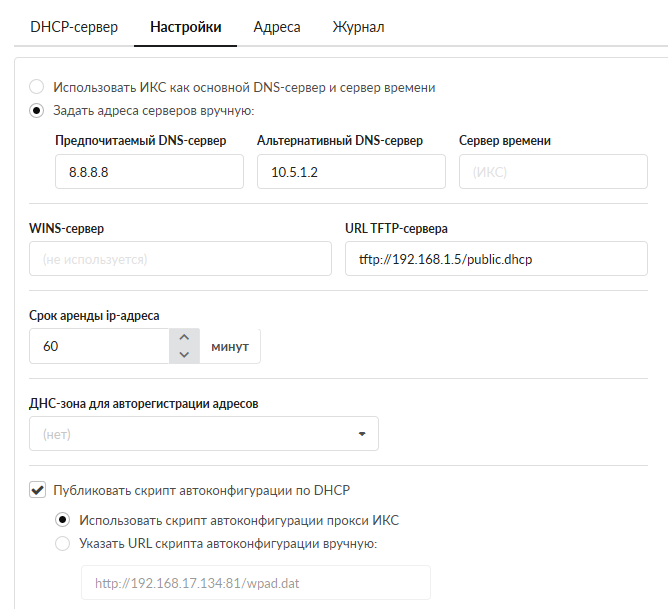Select 'Использовать ИКС как основной DNS-сервер' radio
Screen dimensions: 668x609
point(37,87)
